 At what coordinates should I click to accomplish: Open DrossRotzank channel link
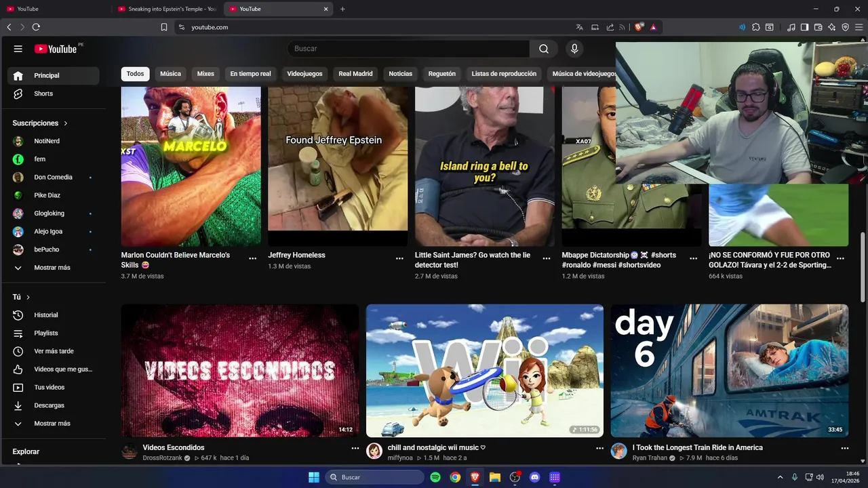point(162,458)
